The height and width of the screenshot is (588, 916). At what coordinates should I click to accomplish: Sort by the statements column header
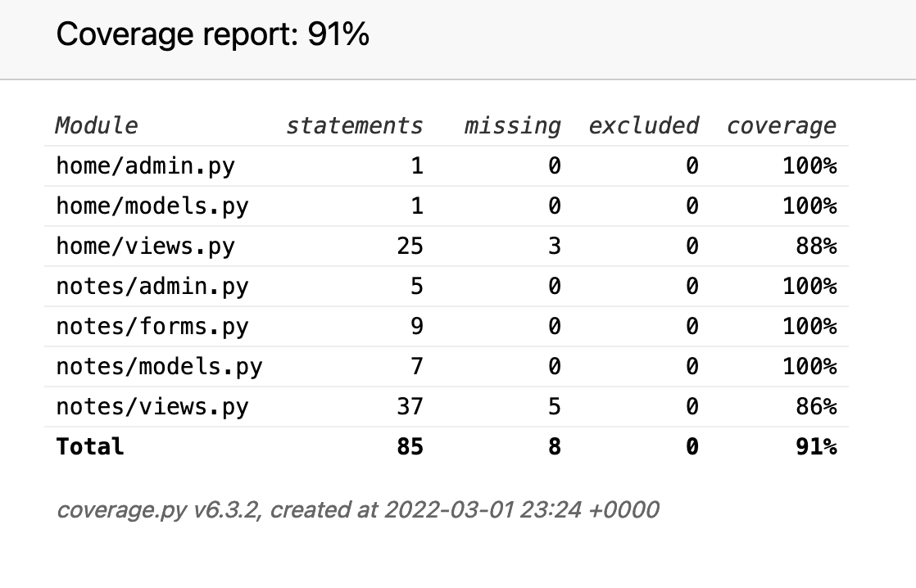(x=354, y=125)
